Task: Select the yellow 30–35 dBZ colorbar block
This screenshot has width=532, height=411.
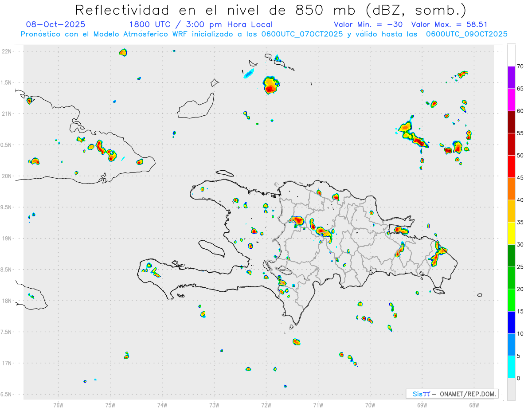Action: [511, 233]
